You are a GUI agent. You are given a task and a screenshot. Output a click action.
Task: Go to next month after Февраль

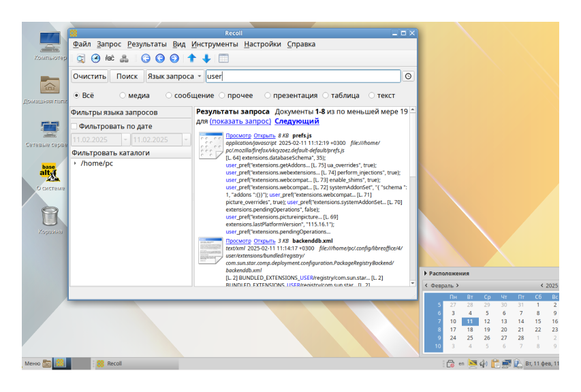point(458,285)
